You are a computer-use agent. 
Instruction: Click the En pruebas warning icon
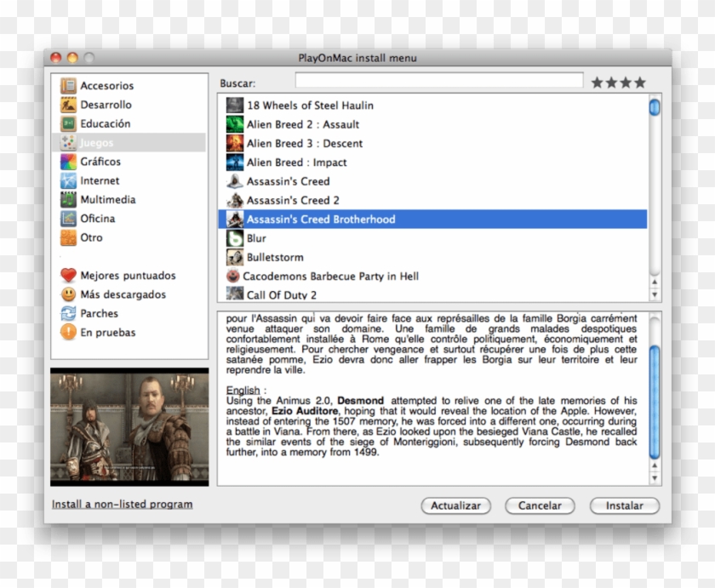[x=68, y=332]
